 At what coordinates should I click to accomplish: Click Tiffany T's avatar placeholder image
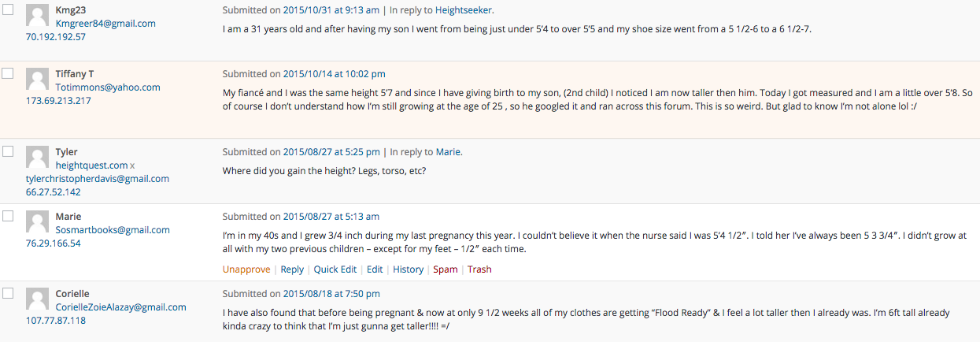pos(38,80)
